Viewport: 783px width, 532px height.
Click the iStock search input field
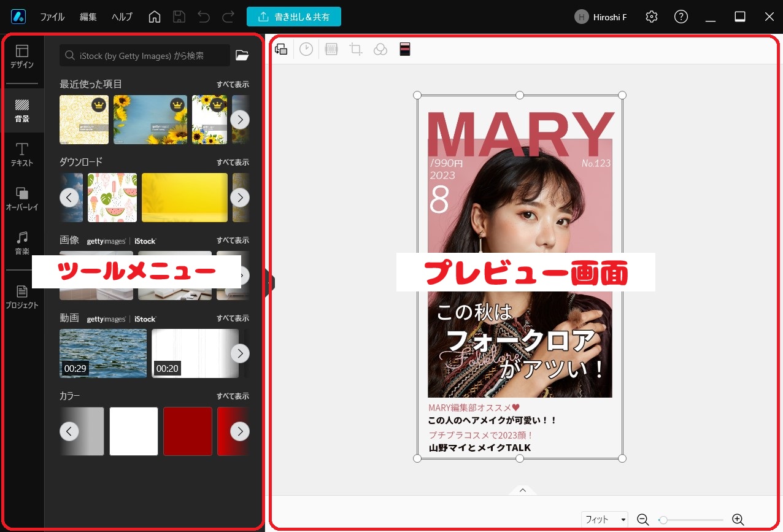(x=145, y=55)
